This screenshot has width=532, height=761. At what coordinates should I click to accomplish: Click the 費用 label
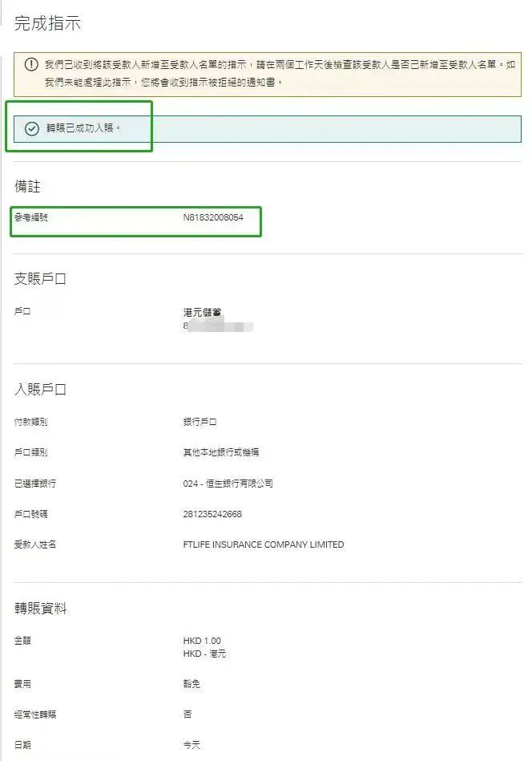(x=22, y=684)
